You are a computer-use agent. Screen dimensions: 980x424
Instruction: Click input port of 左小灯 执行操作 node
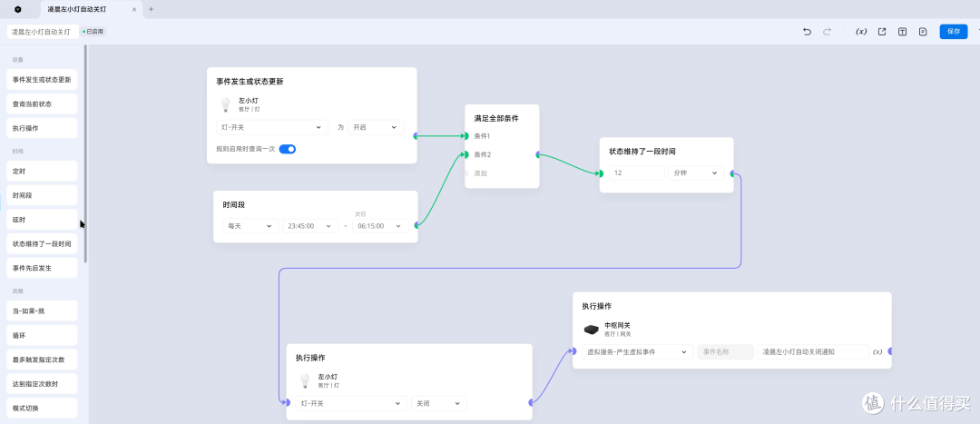click(x=287, y=402)
